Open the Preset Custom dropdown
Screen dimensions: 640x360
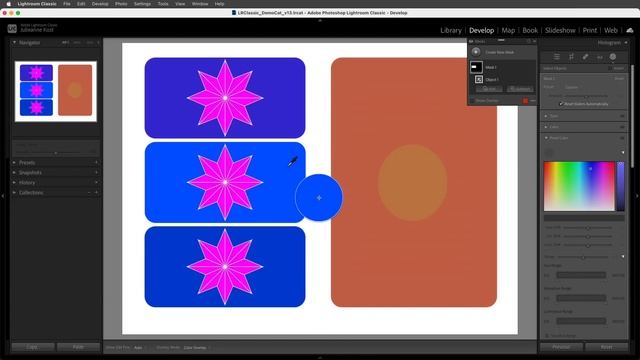[572, 87]
